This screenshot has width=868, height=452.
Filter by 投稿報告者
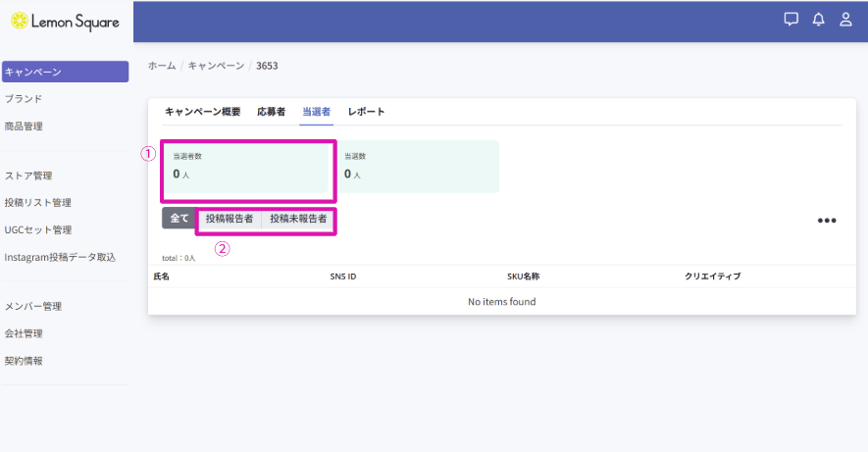coord(230,219)
